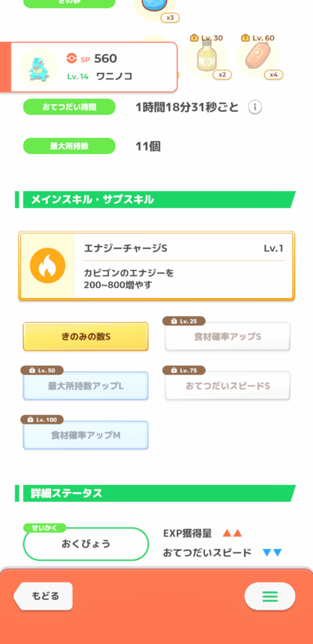Open the hamburger menu button
This screenshot has height=644, width=313.
pos(270,596)
